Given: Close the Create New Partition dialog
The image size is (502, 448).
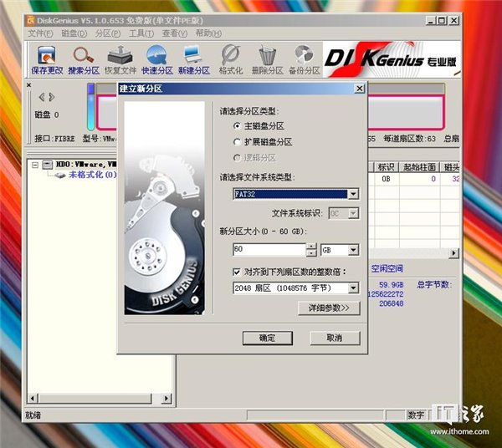Looking at the screenshot, I should click(x=360, y=89).
